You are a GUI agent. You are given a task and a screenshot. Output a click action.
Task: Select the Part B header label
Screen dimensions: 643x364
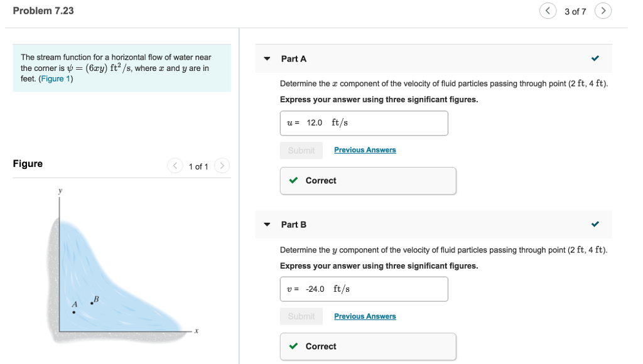tap(294, 225)
